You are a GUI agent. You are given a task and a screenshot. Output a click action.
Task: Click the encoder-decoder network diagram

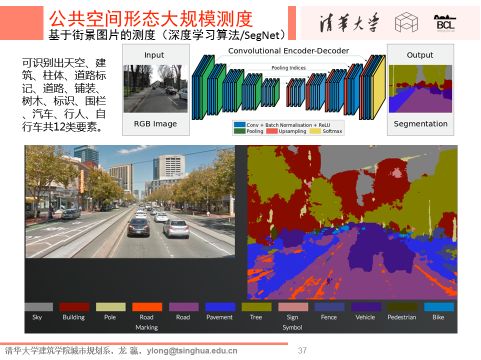[289, 88]
